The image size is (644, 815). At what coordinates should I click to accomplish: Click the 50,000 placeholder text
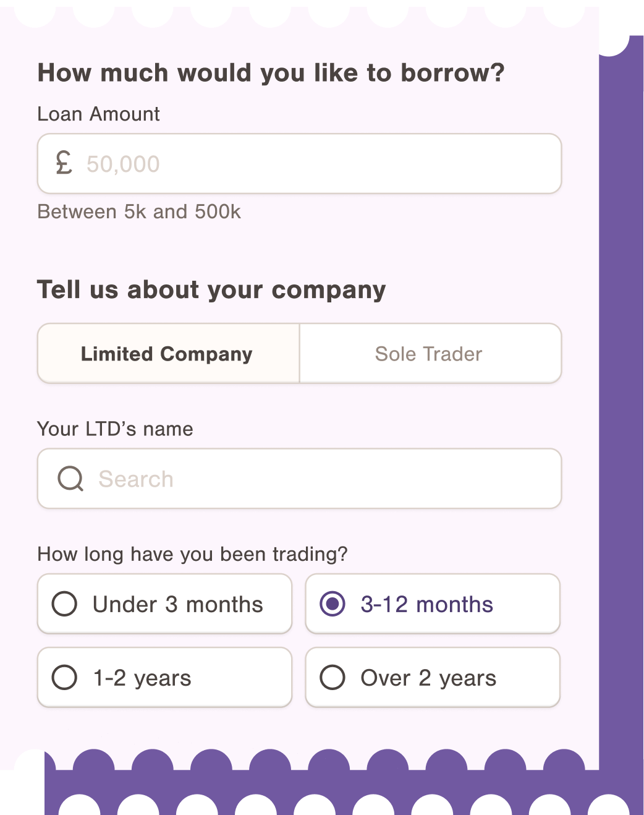pos(123,164)
